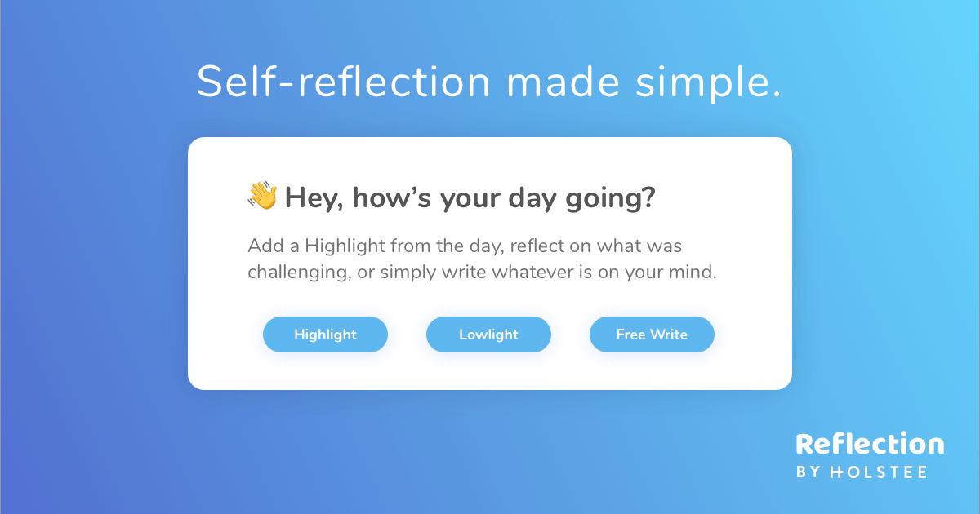The image size is (980, 514).
Task: Toggle the Lowlight pill selection
Action: tap(488, 334)
